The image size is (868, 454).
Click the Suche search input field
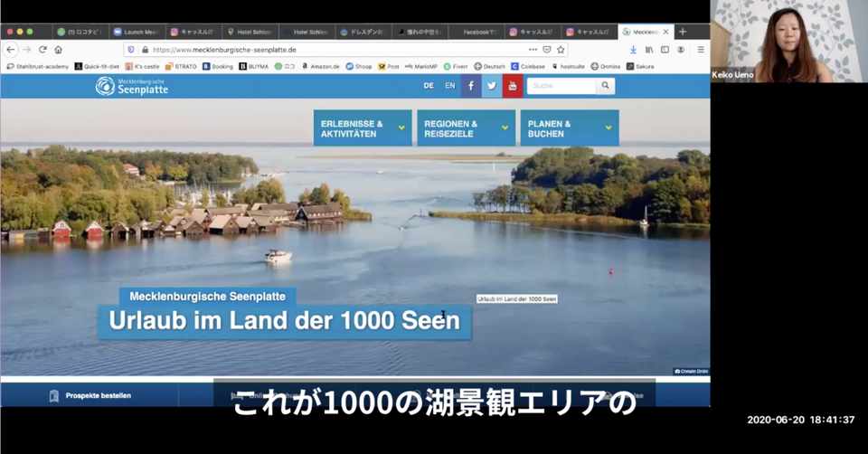point(561,85)
